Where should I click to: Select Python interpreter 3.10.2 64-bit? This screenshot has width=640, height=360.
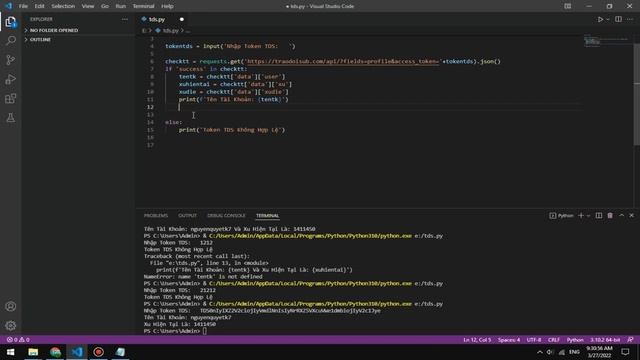coord(605,340)
